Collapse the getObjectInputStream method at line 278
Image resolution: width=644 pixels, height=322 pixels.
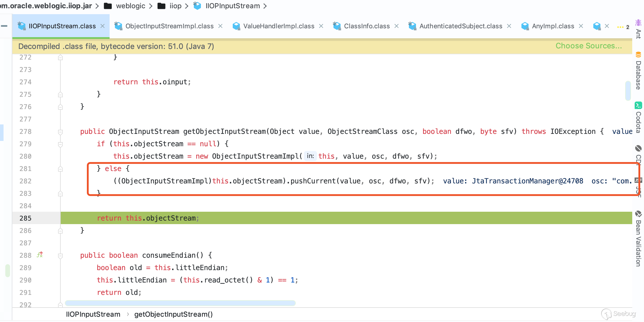coord(60,132)
